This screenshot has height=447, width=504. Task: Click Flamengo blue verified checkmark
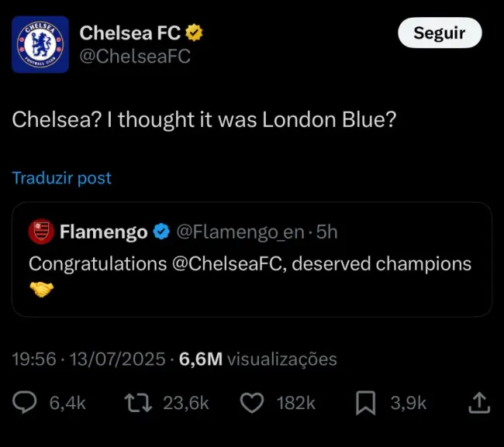click(161, 231)
